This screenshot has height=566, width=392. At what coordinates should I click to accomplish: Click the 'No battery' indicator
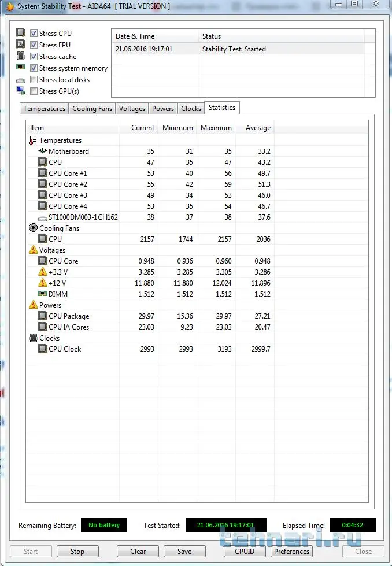[x=104, y=525]
